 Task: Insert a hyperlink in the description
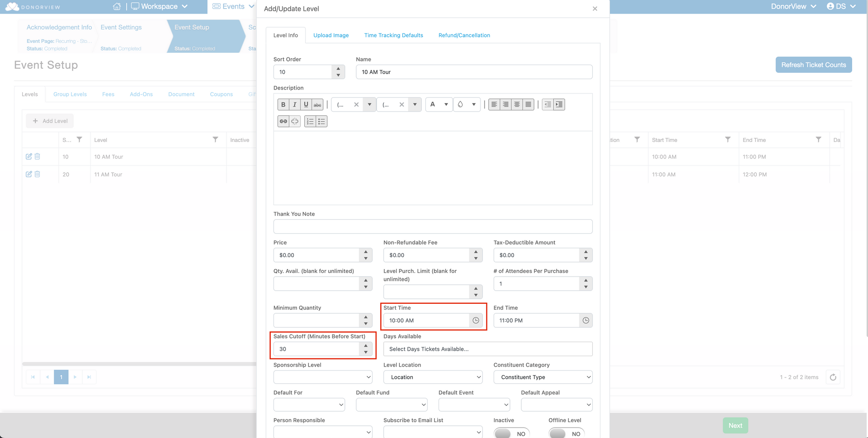pyautogui.click(x=283, y=121)
